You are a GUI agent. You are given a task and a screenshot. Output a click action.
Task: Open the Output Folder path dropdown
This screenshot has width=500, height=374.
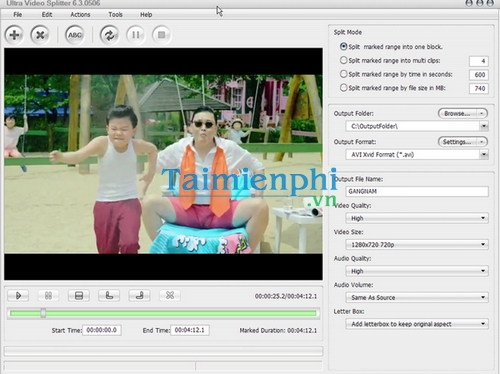tap(484, 126)
